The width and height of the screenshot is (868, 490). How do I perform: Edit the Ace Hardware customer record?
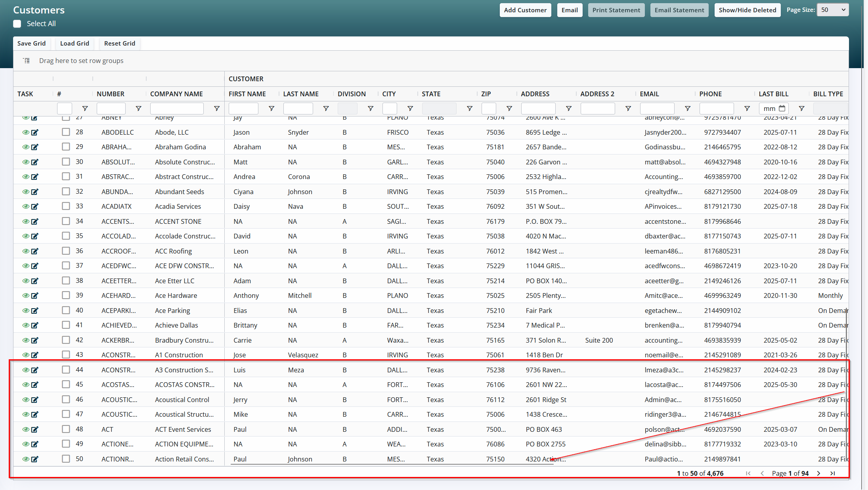pos(35,296)
